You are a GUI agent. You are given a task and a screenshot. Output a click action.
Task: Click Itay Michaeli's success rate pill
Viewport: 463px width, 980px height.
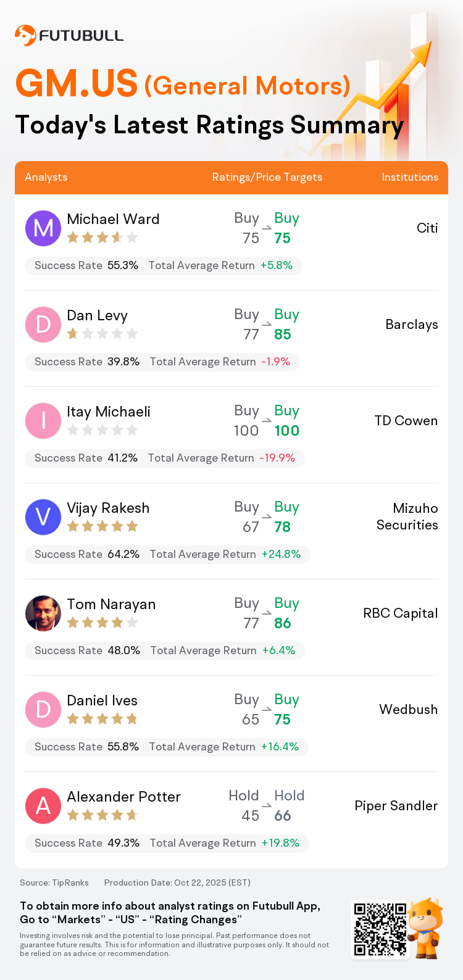point(164,458)
